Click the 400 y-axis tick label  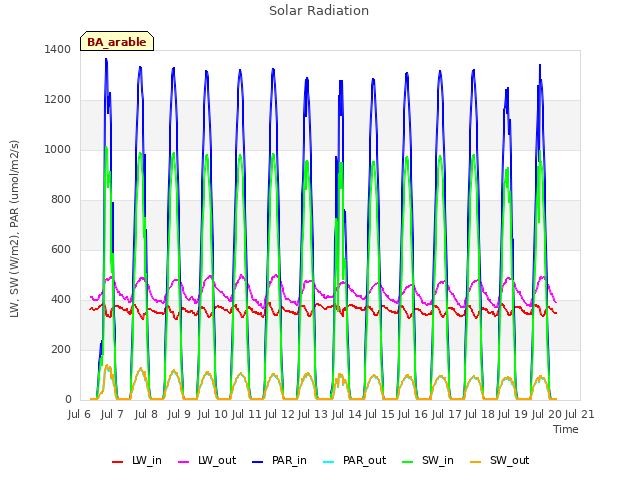pos(61,300)
